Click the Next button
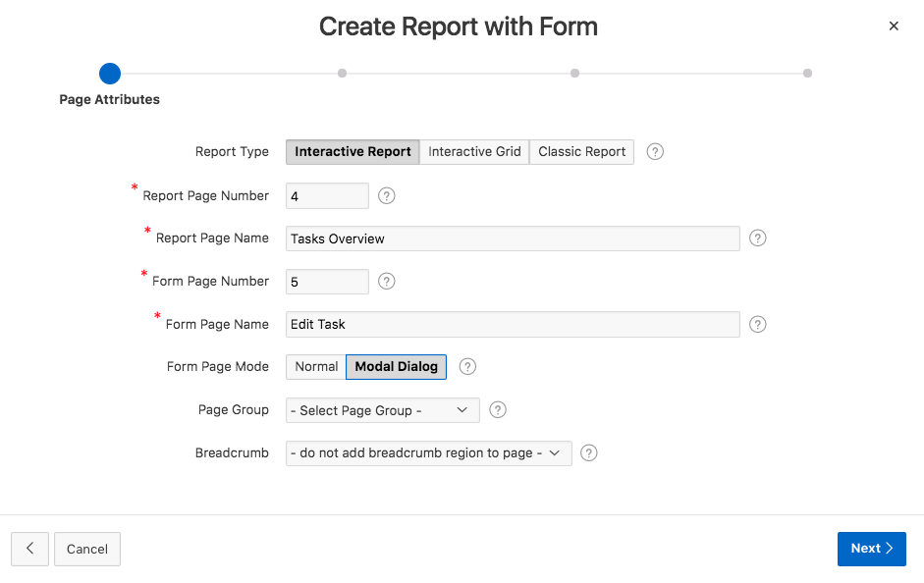924x583 pixels. [871, 549]
